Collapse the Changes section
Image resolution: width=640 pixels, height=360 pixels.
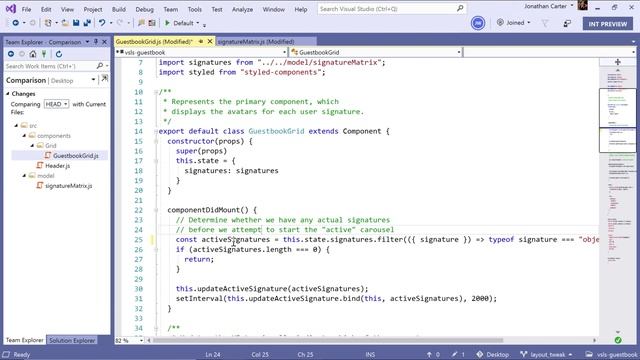8,94
